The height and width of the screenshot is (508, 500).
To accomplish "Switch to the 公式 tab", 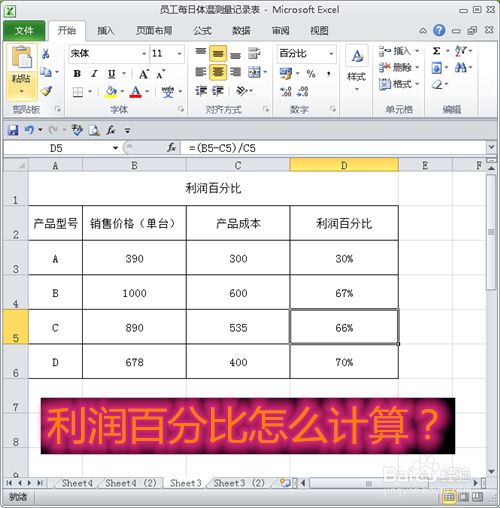I will [202, 31].
